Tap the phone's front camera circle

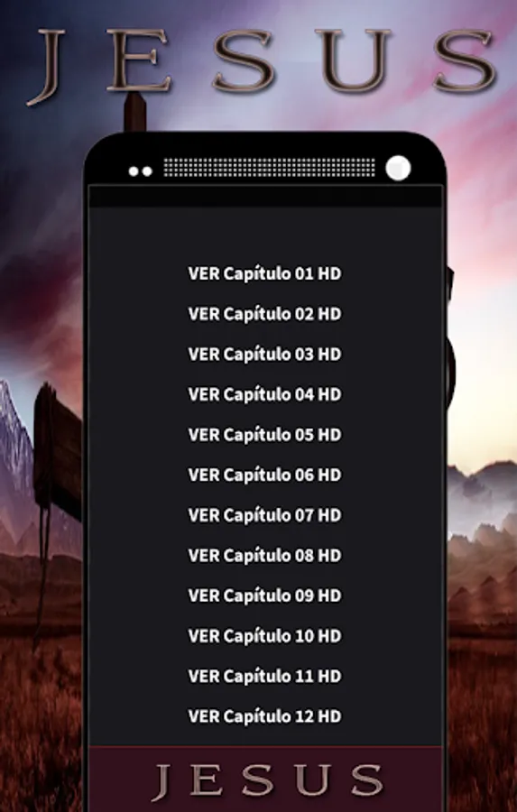[x=398, y=169]
